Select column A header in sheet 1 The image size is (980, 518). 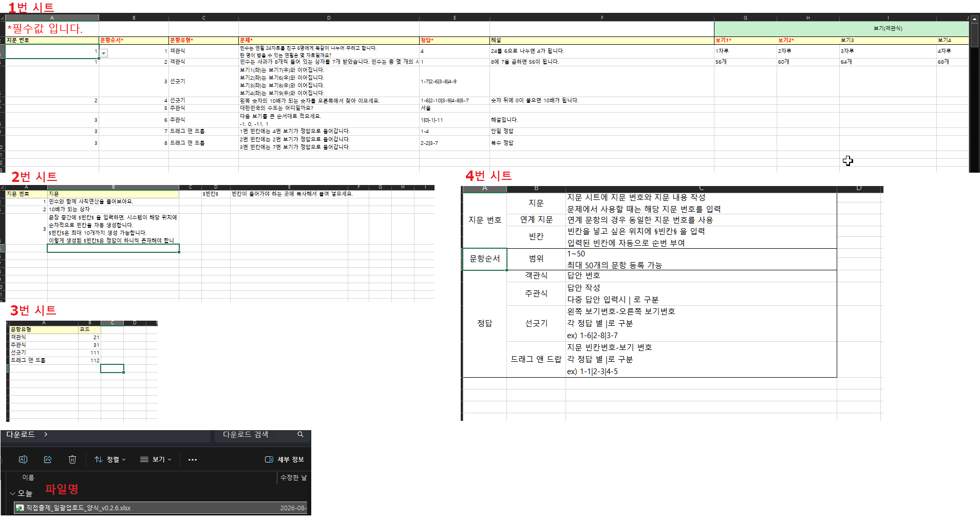(52, 18)
